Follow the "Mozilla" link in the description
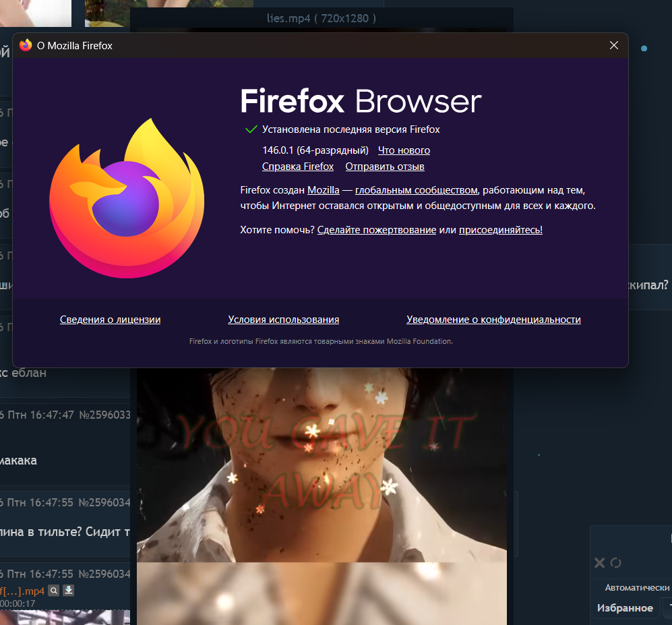This screenshot has width=672, height=625. [x=323, y=190]
